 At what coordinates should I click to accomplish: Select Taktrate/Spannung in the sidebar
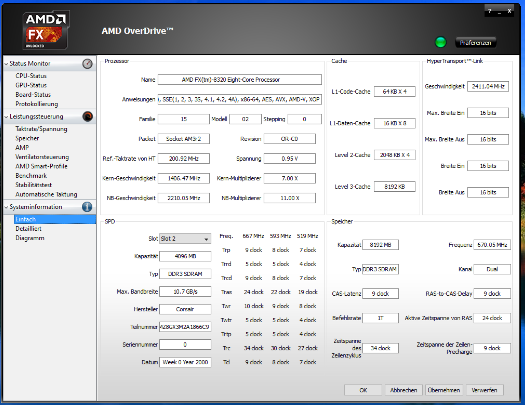pyautogui.click(x=41, y=129)
